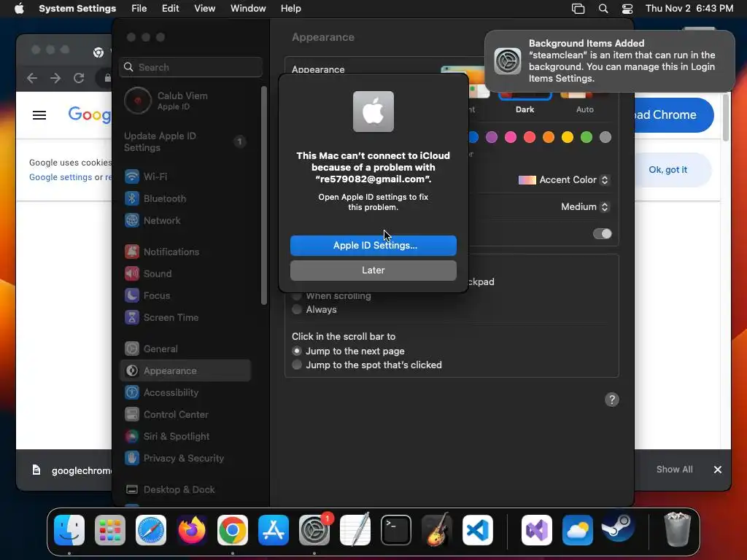Open Update Apple ID Settings item

click(x=185, y=141)
